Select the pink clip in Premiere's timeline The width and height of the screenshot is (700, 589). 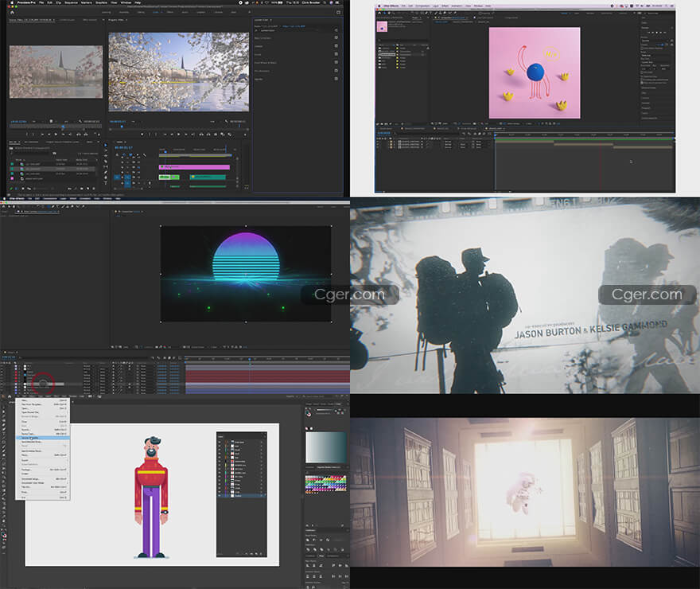[195, 167]
